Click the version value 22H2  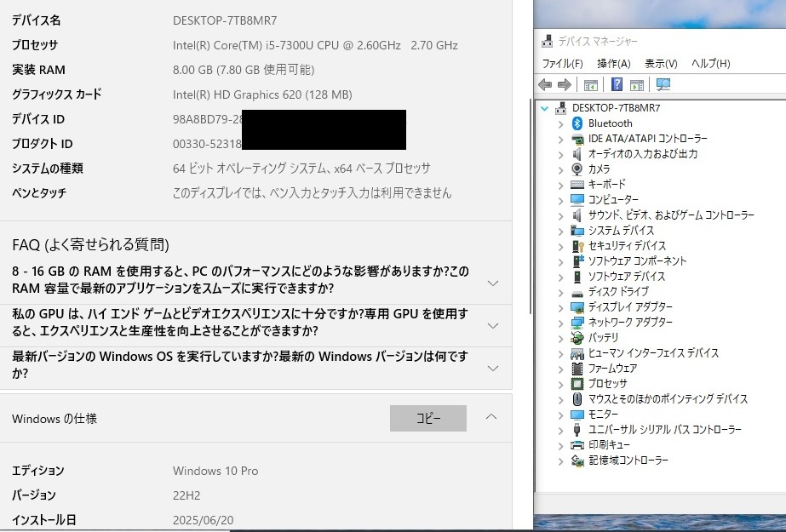(x=186, y=496)
